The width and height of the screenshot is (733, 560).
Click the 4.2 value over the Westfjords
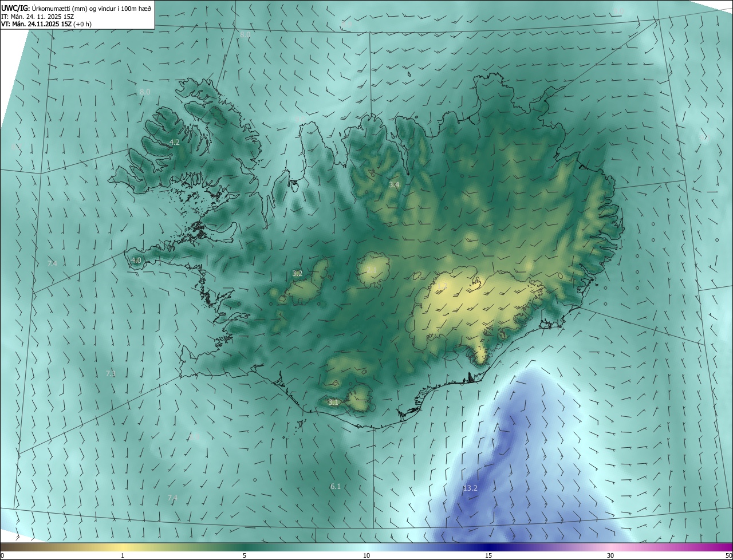(x=175, y=142)
